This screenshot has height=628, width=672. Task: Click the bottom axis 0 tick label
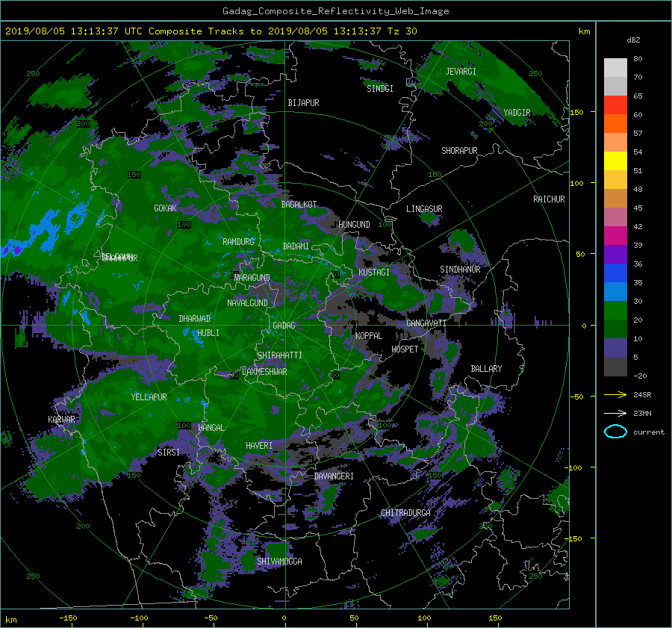tap(284, 618)
